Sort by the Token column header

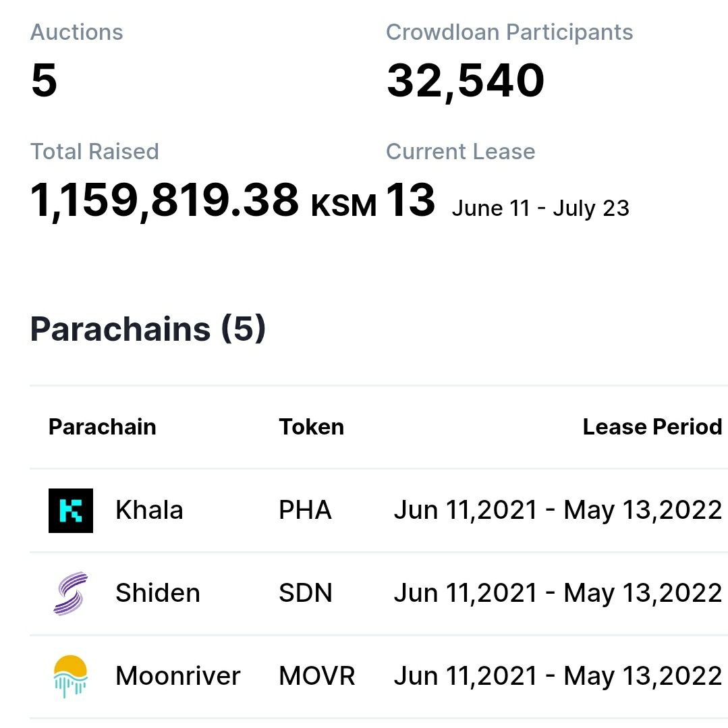click(x=311, y=426)
